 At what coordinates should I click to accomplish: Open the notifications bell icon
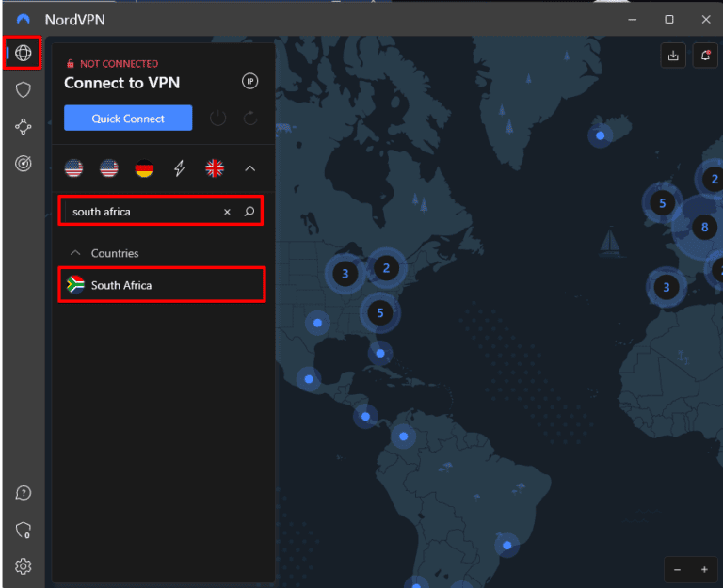(x=704, y=56)
